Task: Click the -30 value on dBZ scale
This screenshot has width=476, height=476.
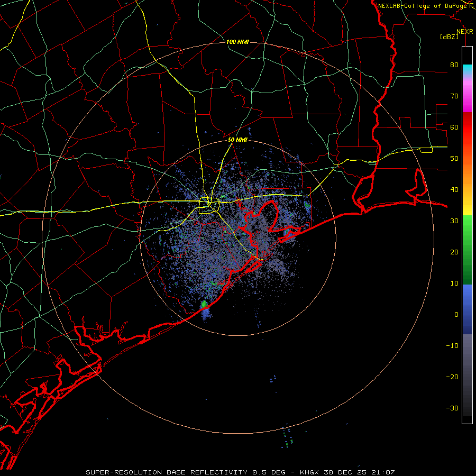Action: point(452,408)
